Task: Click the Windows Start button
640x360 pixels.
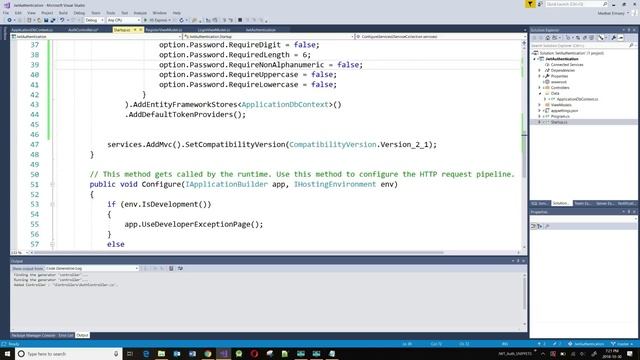Action: pos(7,353)
